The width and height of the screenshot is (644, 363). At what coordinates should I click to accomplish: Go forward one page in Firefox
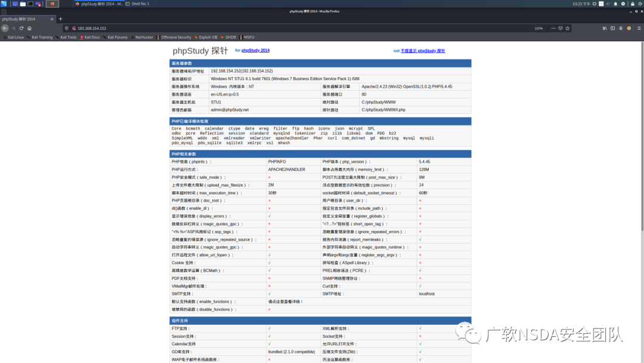coord(13,29)
